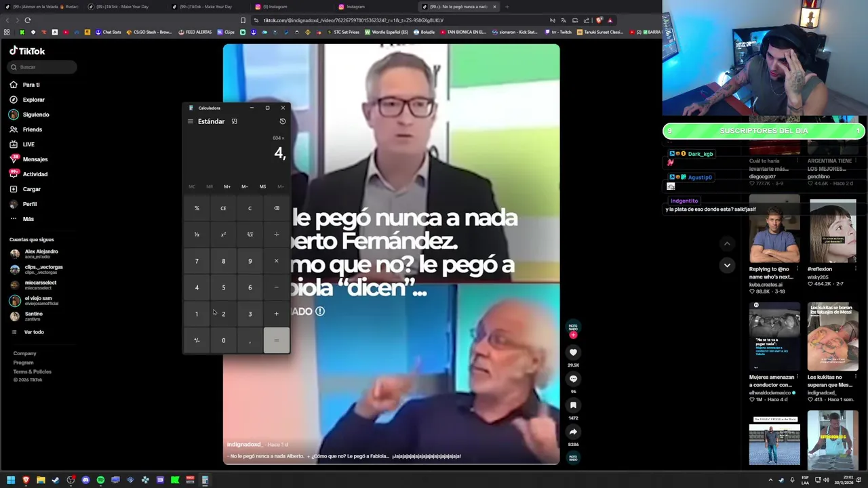Clear entry with the CE key
868x488 pixels.
click(223, 208)
